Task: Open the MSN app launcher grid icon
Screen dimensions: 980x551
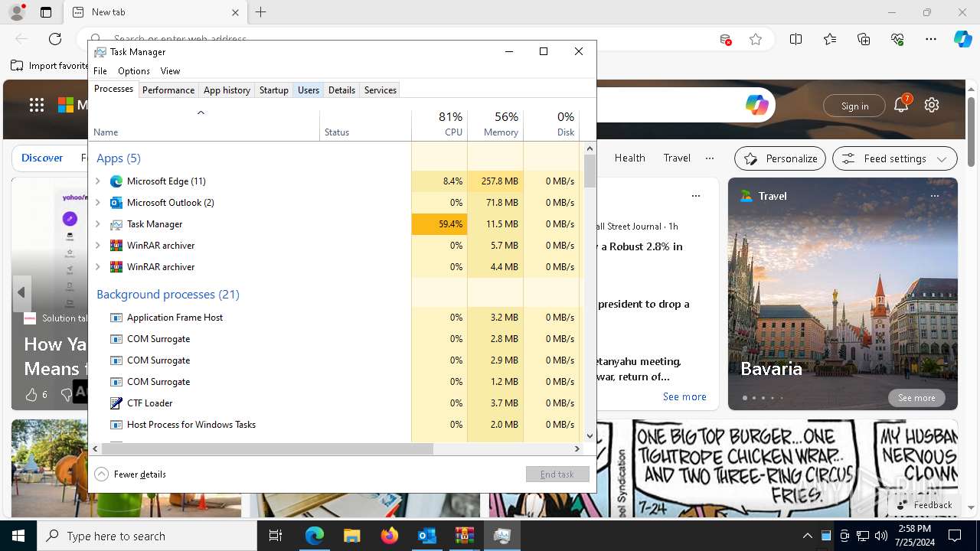Action: click(37, 106)
